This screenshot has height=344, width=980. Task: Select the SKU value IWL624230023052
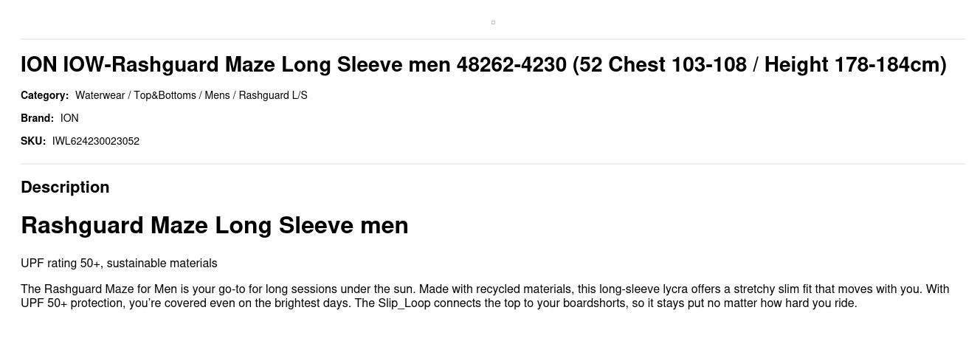coord(96,141)
